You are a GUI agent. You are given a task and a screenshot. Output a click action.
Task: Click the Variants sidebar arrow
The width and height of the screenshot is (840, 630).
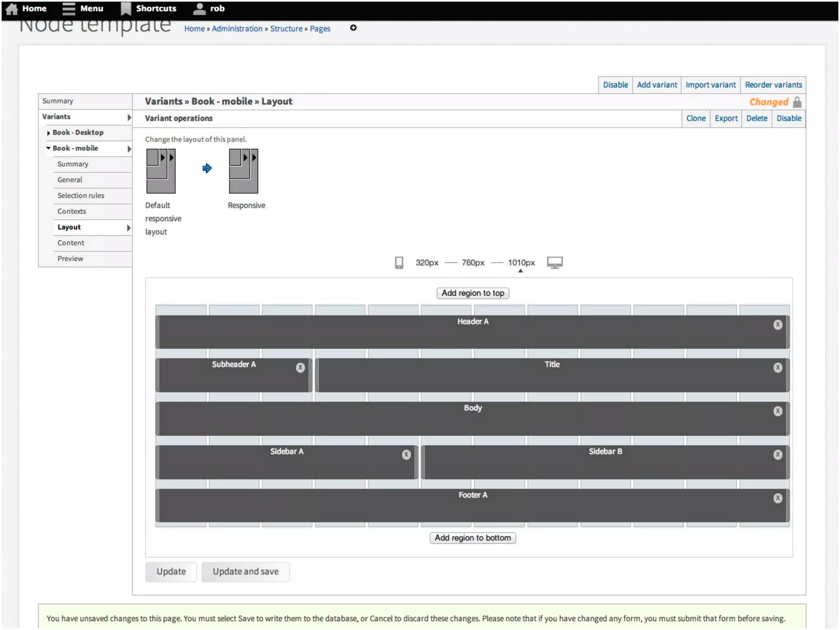click(x=129, y=117)
